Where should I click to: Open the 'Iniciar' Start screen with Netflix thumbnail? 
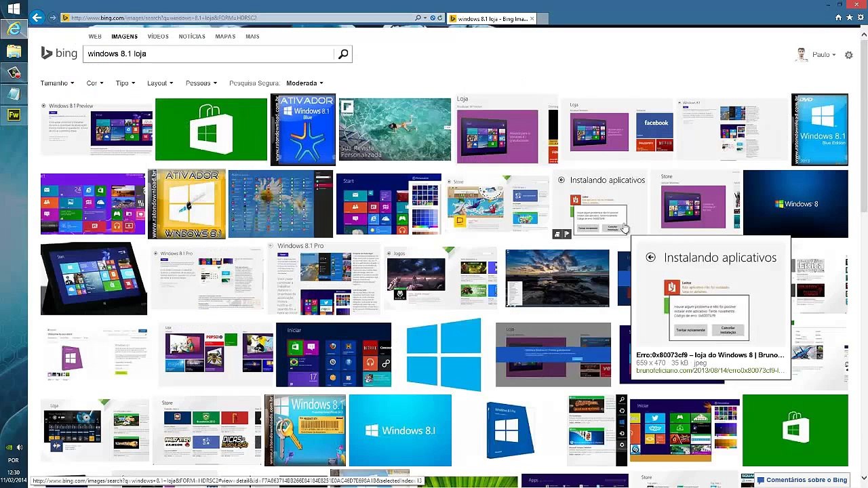coord(334,354)
